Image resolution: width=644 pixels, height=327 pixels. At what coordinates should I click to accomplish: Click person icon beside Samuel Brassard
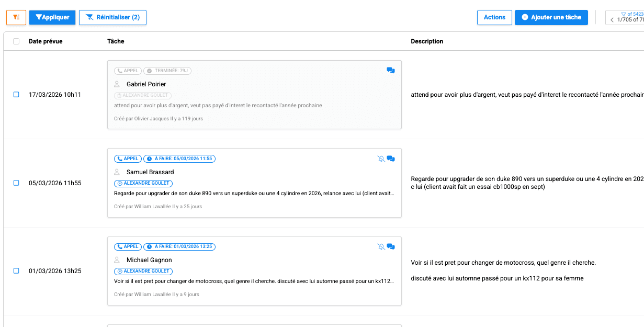coord(117,172)
